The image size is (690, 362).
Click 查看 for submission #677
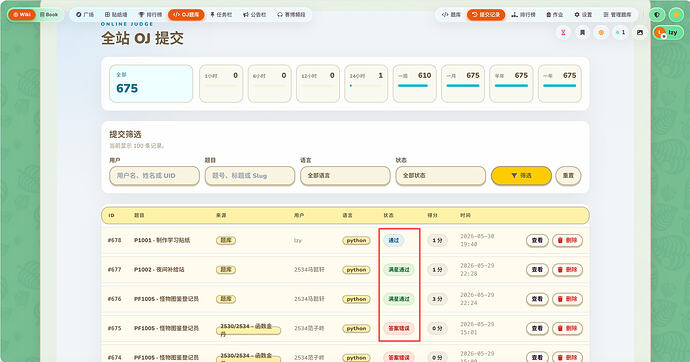point(537,270)
